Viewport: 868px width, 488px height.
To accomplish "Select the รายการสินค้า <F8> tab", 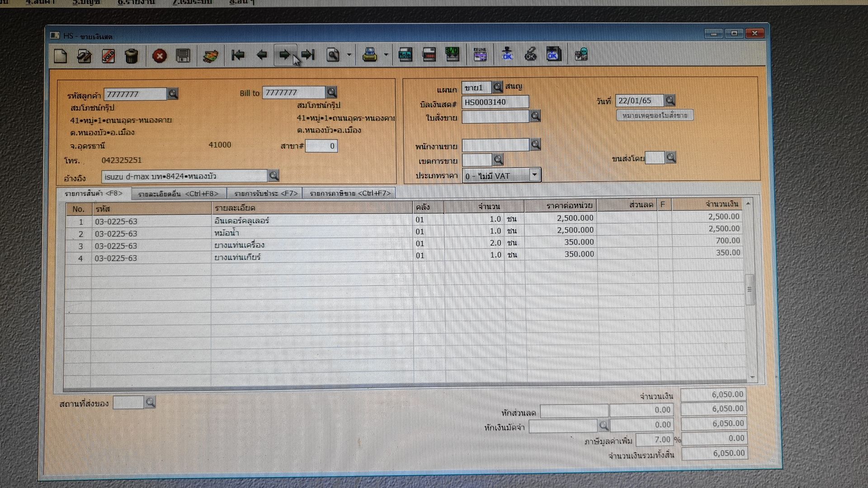I will click(94, 193).
